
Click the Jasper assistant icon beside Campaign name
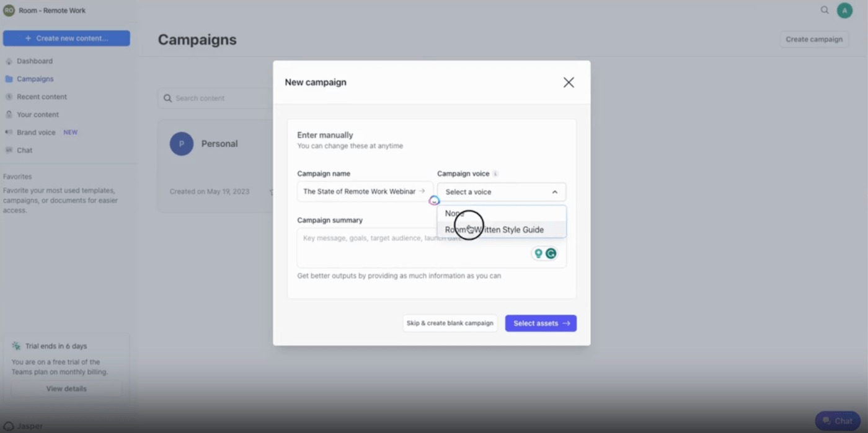point(434,200)
